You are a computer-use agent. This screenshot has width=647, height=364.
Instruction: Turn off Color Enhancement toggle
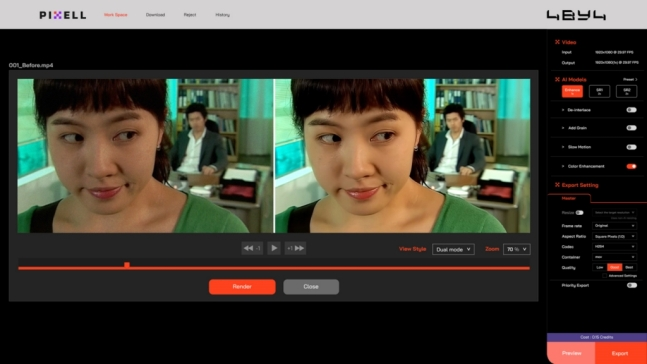pos(631,166)
